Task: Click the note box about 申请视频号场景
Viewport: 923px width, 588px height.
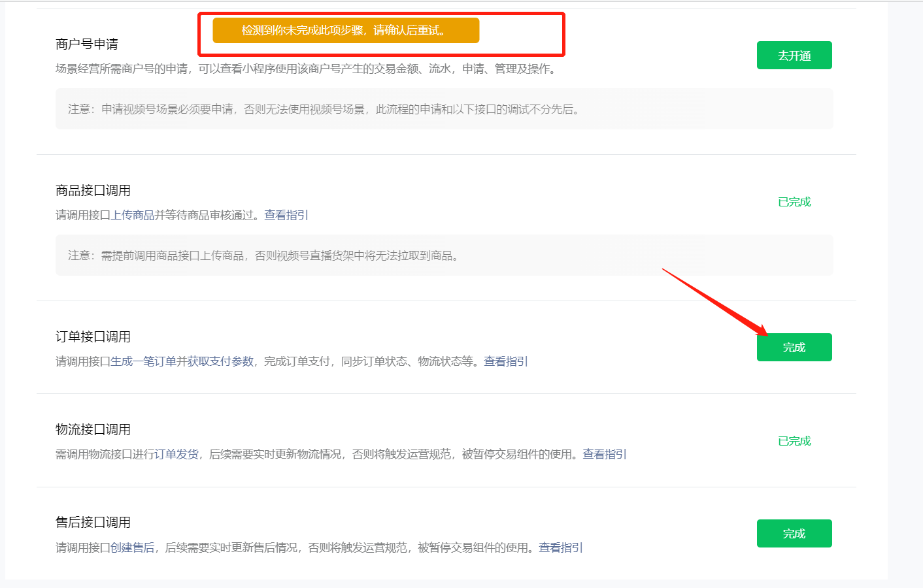Action: point(444,109)
